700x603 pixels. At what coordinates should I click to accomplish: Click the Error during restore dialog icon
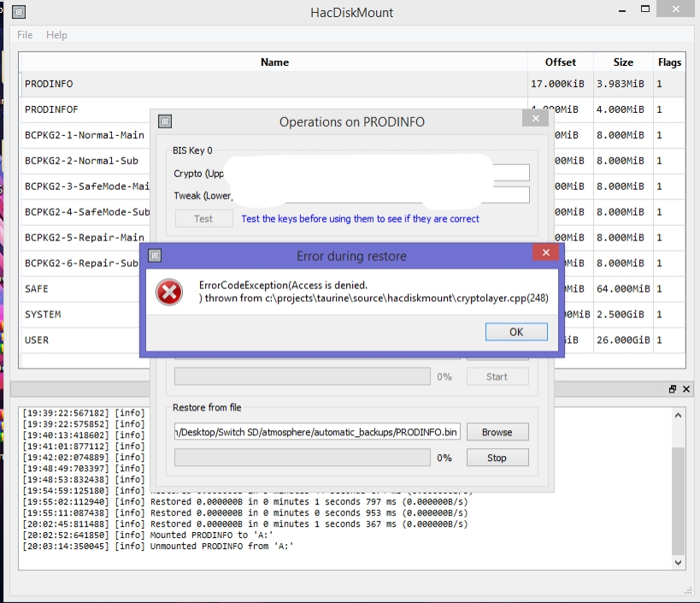[155, 256]
